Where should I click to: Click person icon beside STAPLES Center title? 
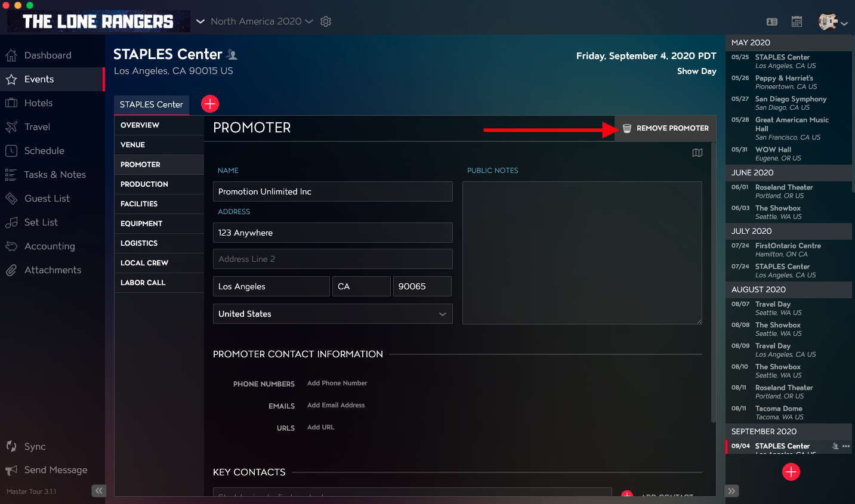click(233, 55)
